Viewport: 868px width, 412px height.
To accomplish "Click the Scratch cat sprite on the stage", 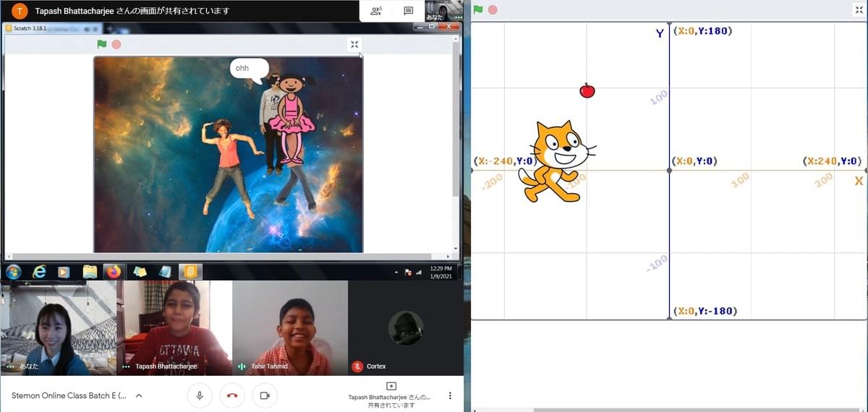I will (558, 162).
